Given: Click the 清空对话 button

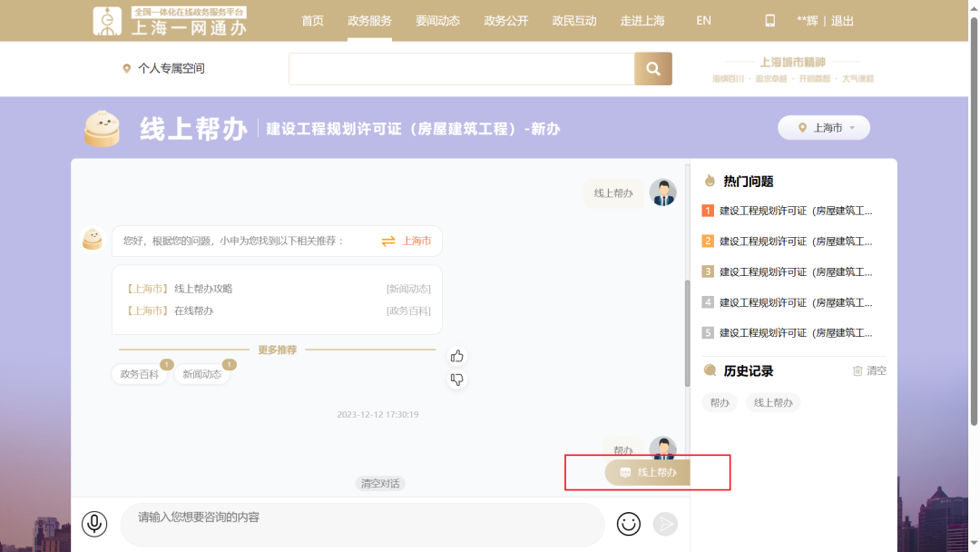Looking at the screenshot, I should point(379,484).
